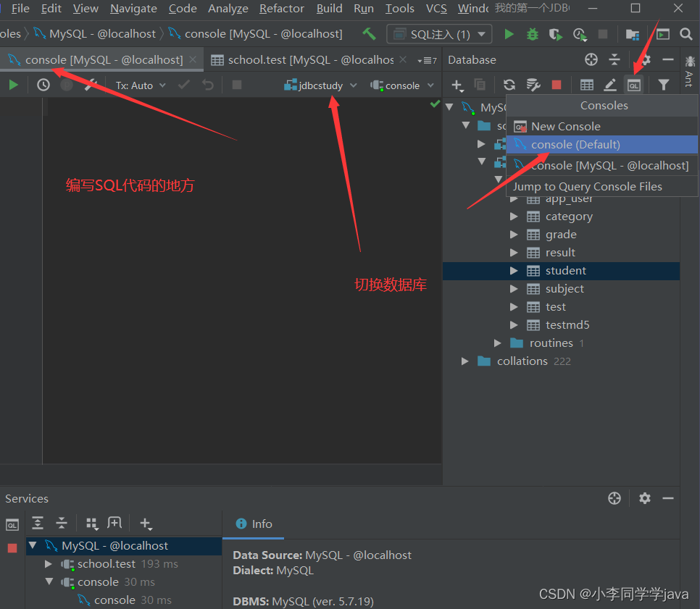Choose Jump to Query Console Files
The width and height of the screenshot is (700, 609).
[601, 187]
